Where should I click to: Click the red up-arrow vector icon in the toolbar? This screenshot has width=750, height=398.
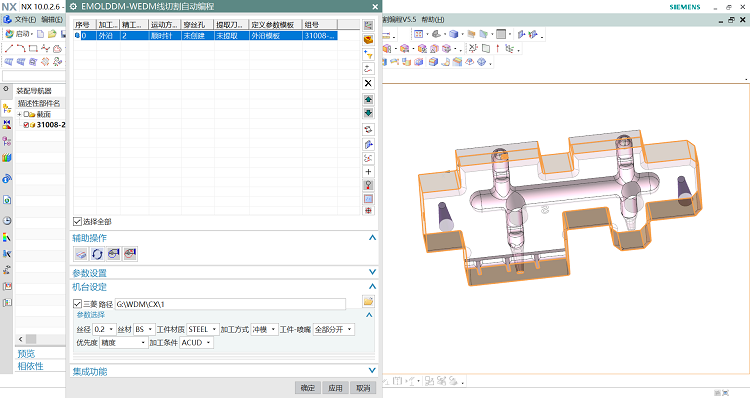click(x=497, y=48)
